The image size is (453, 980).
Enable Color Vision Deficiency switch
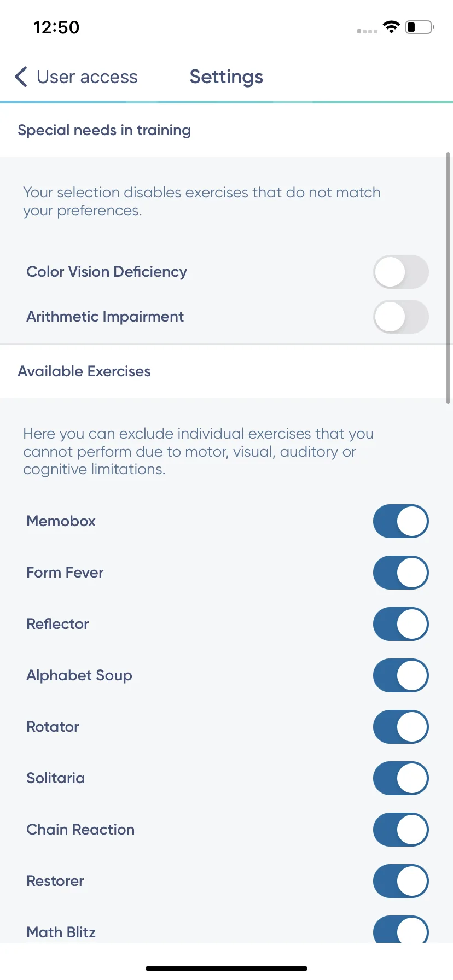coord(401,272)
